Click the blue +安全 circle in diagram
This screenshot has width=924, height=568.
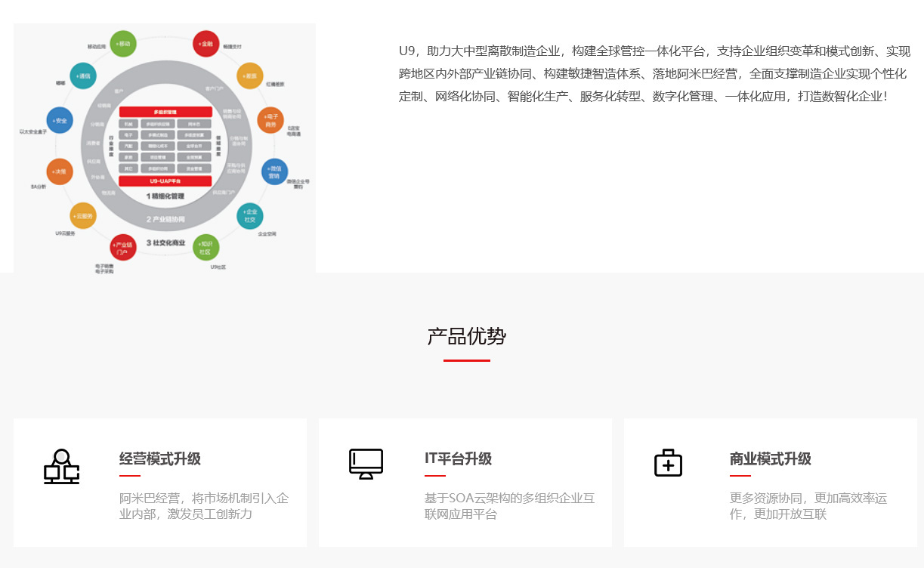pyautogui.click(x=60, y=121)
